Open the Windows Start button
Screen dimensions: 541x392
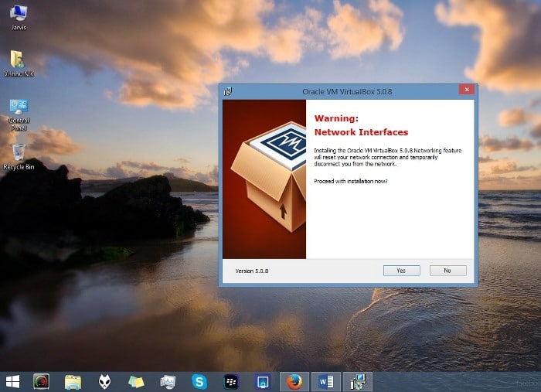tap(13, 381)
